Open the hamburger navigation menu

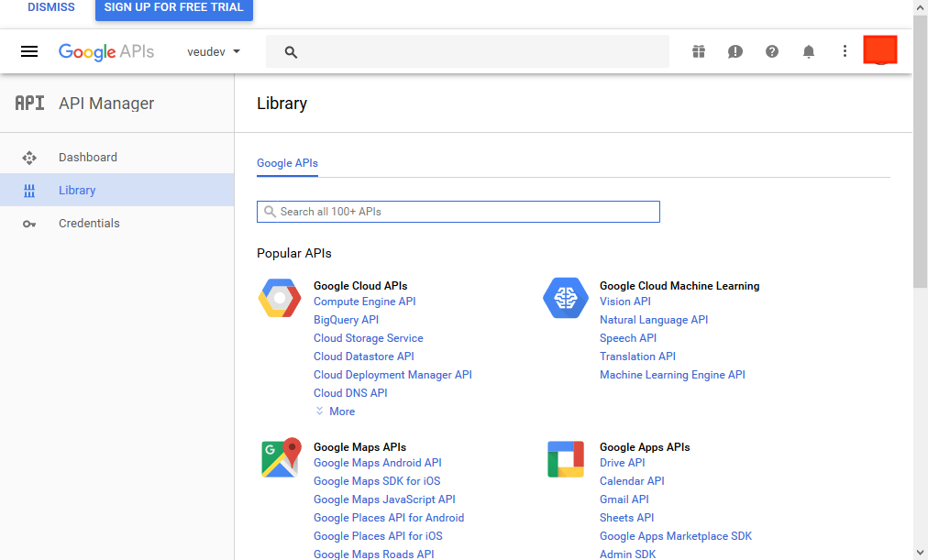[x=29, y=52]
